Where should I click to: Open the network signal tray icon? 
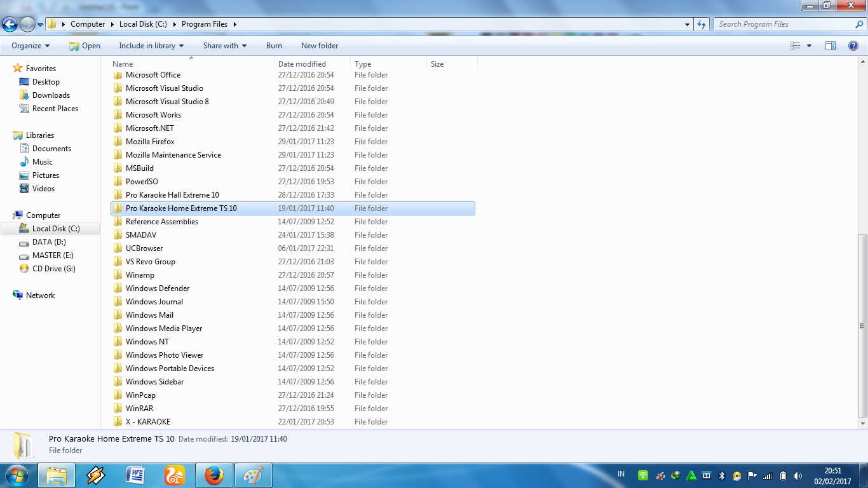click(768, 475)
